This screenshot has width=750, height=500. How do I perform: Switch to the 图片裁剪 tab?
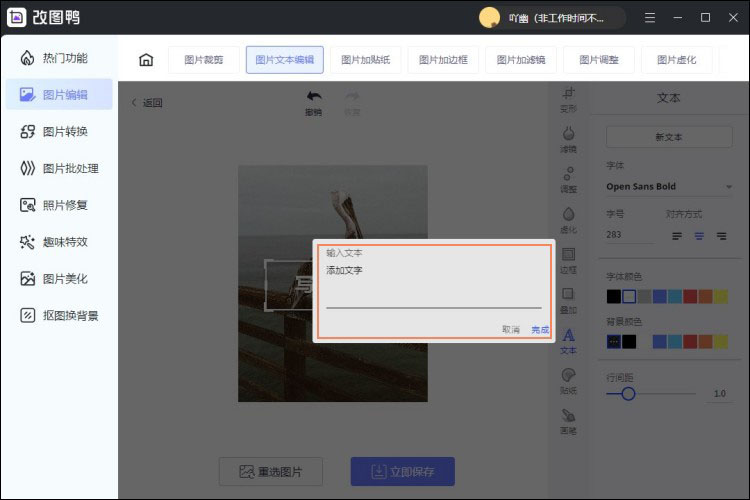204,60
